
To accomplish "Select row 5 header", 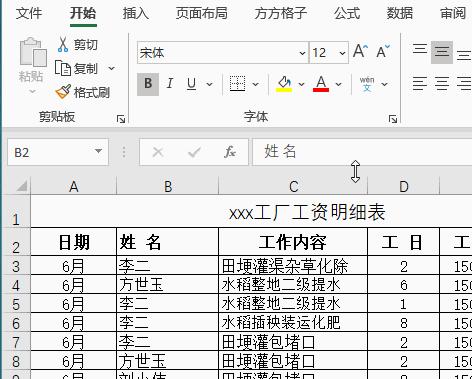I will coord(16,303).
